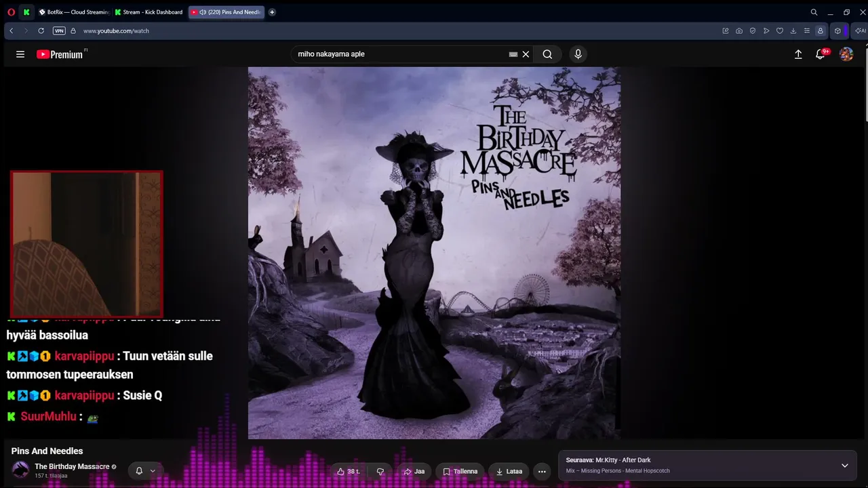Click the Pins And Needles album art video
The height and width of the screenshot is (488, 868).
434,253
